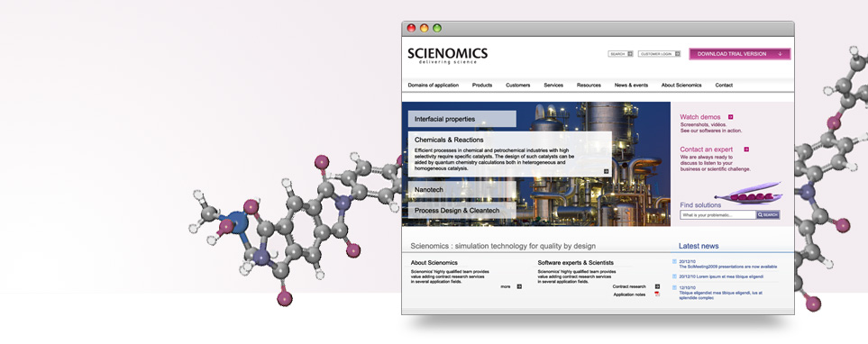Click news icon beside Lorem ipsum item
This screenshot has width=868, height=344.
[674, 276]
